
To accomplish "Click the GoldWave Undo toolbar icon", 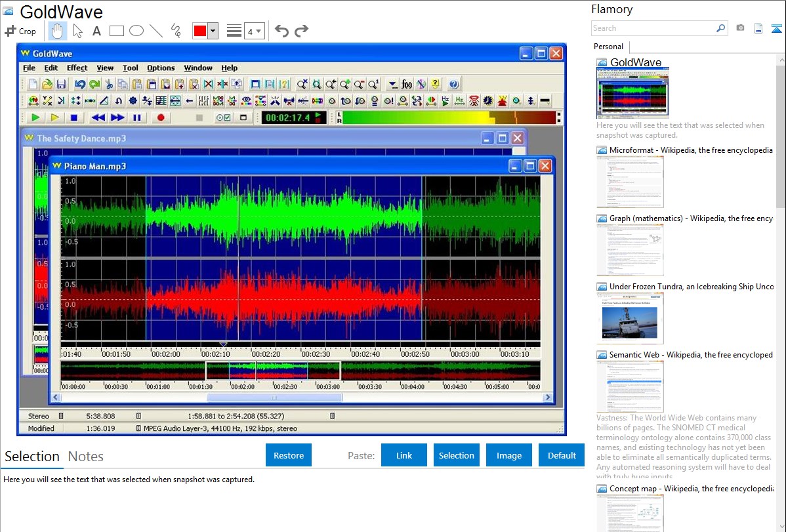I will tap(79, 84).
